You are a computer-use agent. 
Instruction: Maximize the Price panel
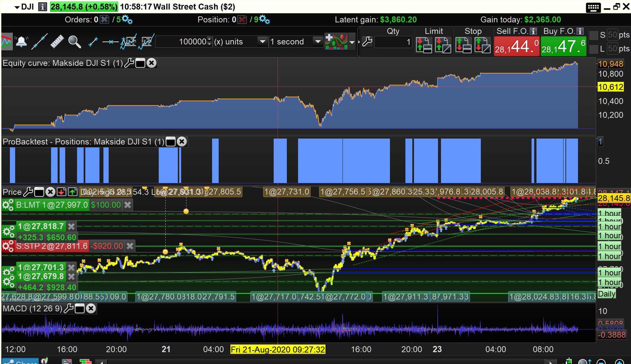click(39, 192)
